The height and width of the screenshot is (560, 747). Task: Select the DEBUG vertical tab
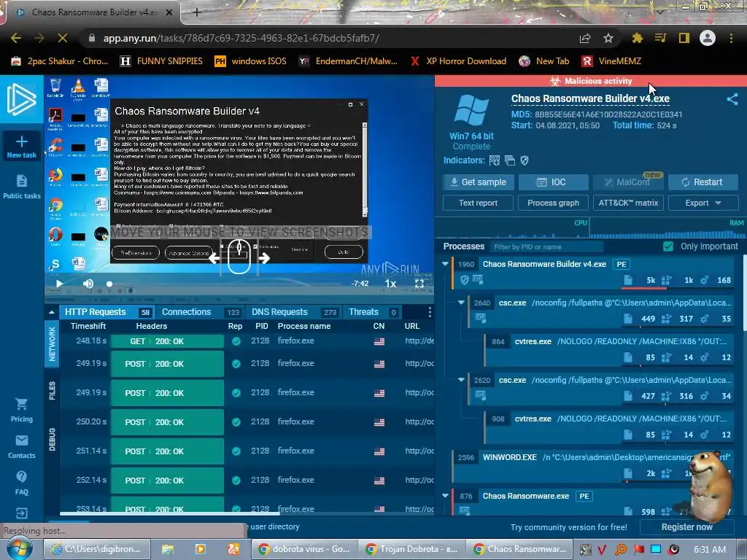point(52,439)
